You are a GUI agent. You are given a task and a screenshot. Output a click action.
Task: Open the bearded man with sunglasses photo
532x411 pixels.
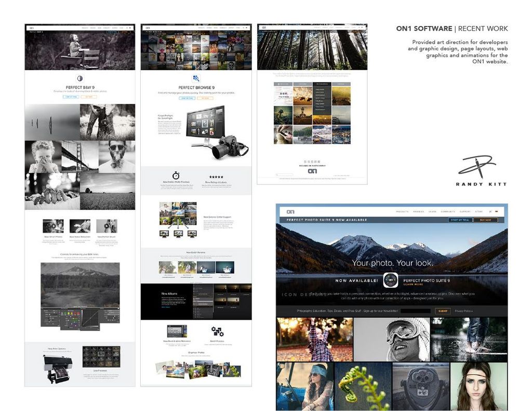117,156
